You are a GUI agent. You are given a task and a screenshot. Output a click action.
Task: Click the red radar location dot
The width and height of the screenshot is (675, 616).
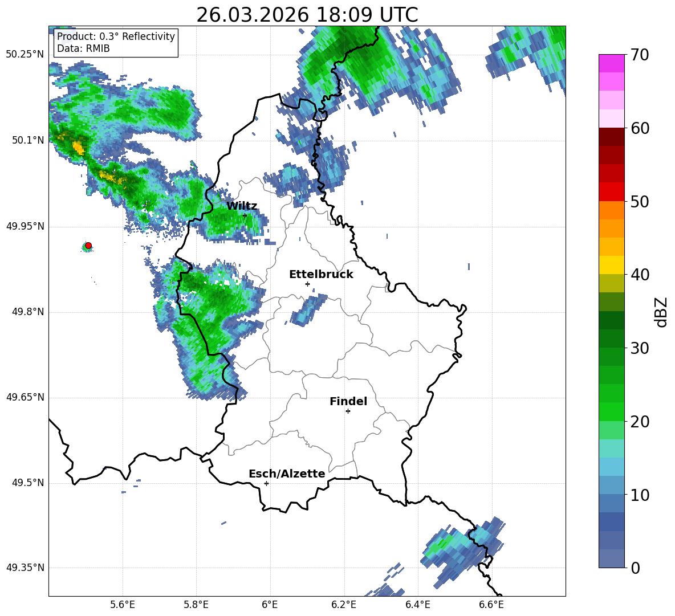[88, 246]
